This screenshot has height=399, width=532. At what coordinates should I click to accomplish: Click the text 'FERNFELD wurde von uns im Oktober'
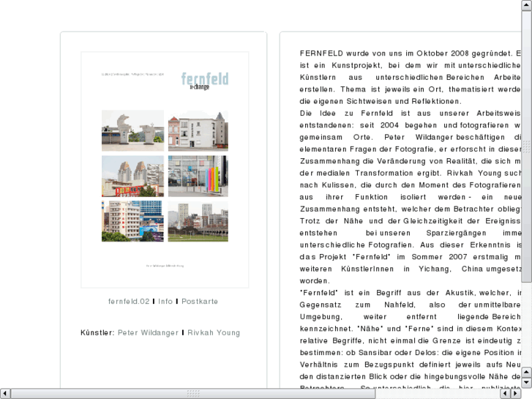click(x=373, y=53)
